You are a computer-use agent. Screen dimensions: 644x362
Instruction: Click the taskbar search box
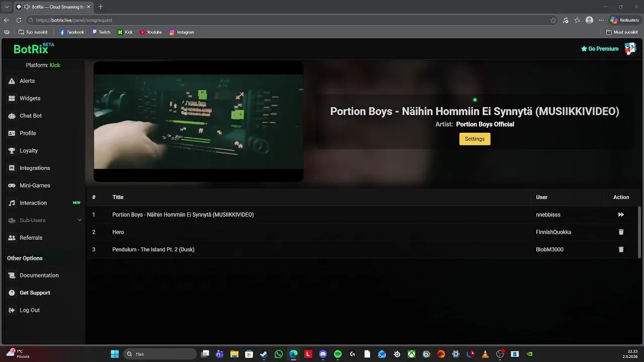point(160,354)
